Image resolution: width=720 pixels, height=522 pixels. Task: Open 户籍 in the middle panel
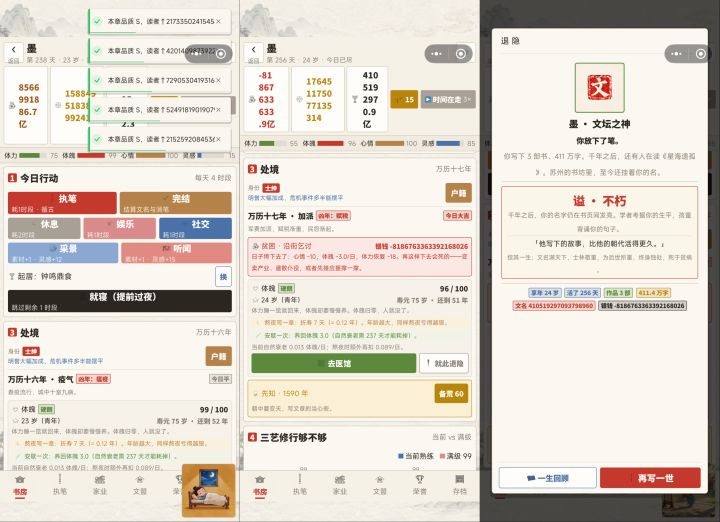[458, 193]
